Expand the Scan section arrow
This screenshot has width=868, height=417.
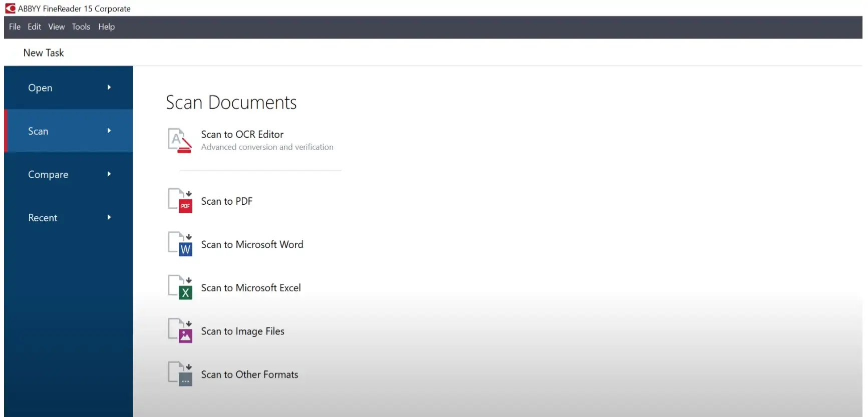tap(109, 131)
